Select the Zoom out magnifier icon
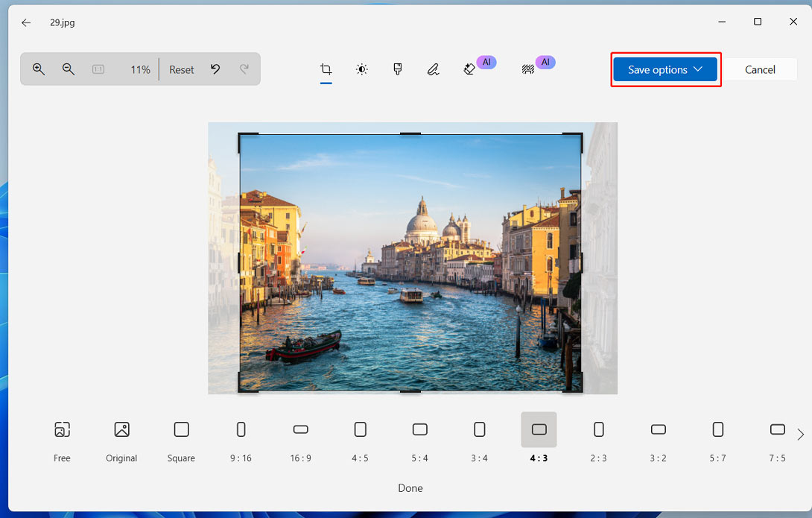This screenshot has height=518, width=812. 68,69
